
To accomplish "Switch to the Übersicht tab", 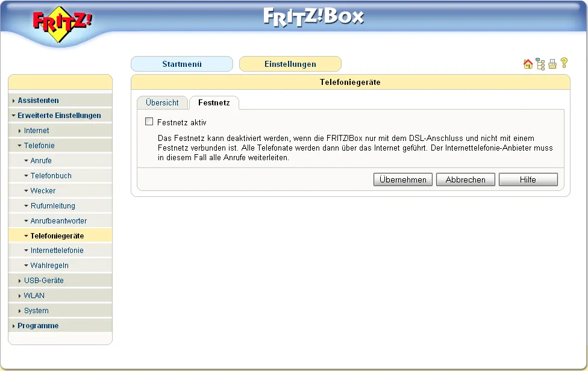I will [x=162, y=102].
